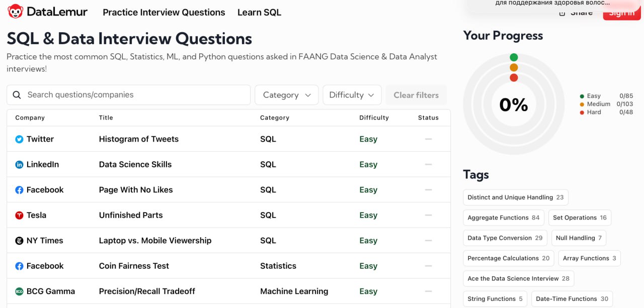Click the Twitter bird company icon

coord(19,139)
